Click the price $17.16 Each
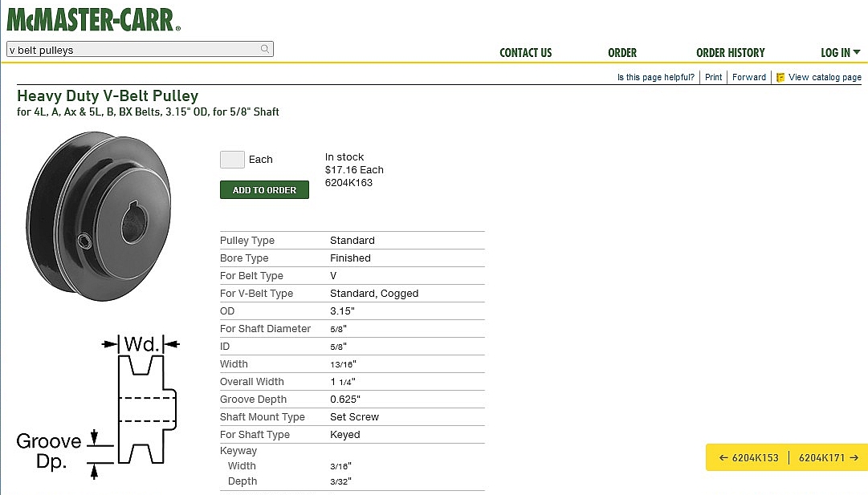The width and height of the screenshot is (868, 495). pyautogui.click(x=354, y=170)
